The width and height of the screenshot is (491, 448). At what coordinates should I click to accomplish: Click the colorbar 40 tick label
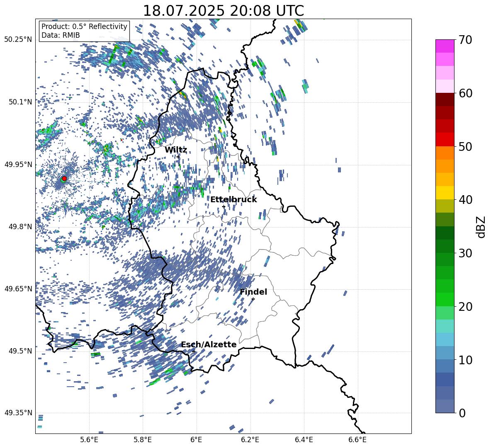(466, 200)
